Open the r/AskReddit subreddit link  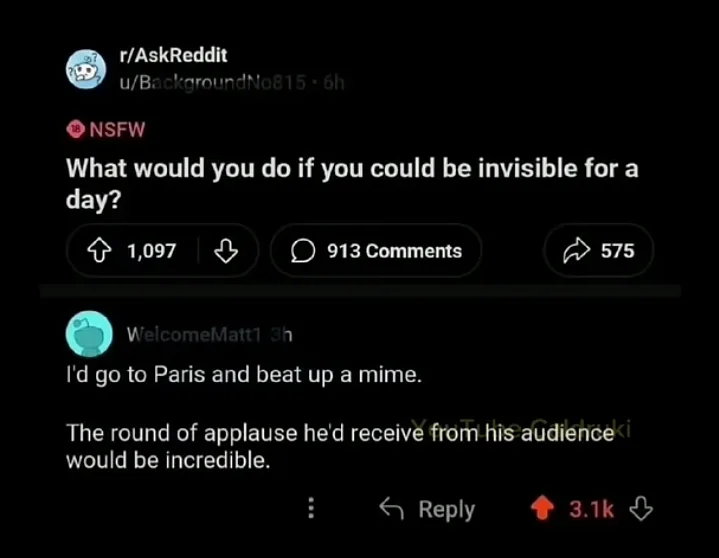(x=173, y=55)
